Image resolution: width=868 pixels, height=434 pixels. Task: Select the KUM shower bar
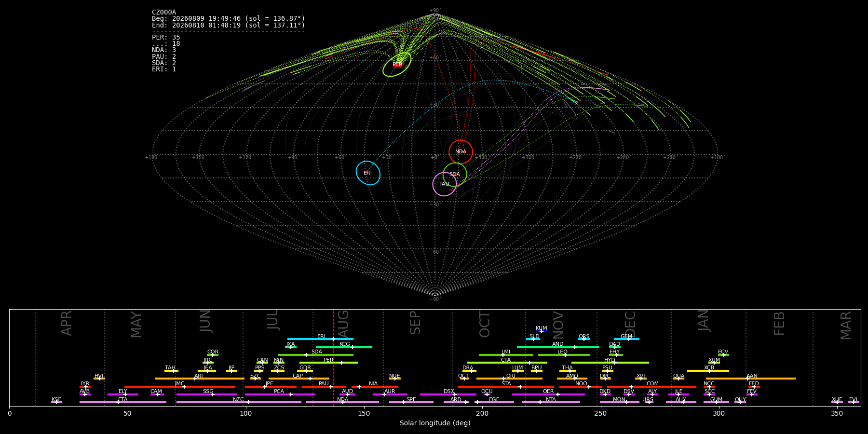pos(542,331)
